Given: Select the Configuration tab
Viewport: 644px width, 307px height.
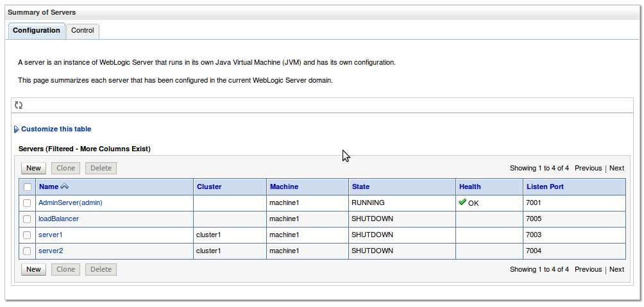Looking at the screenshot, I should [x=37, y=31].
